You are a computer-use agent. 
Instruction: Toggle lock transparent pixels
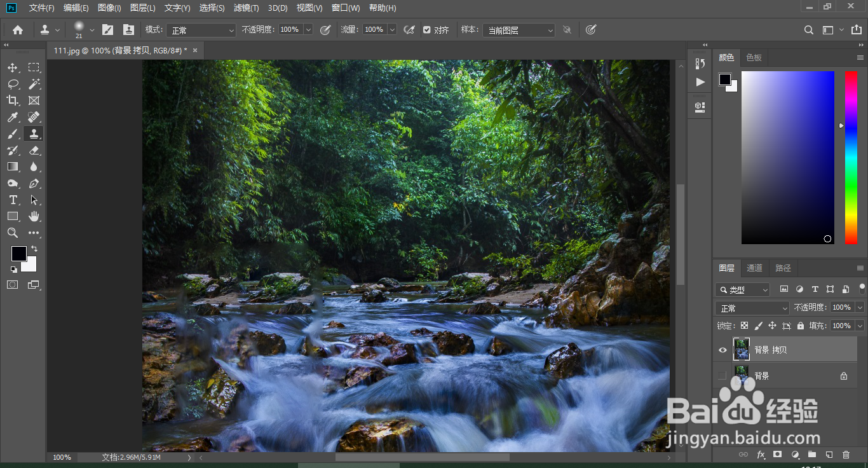[x=744, y=326]
